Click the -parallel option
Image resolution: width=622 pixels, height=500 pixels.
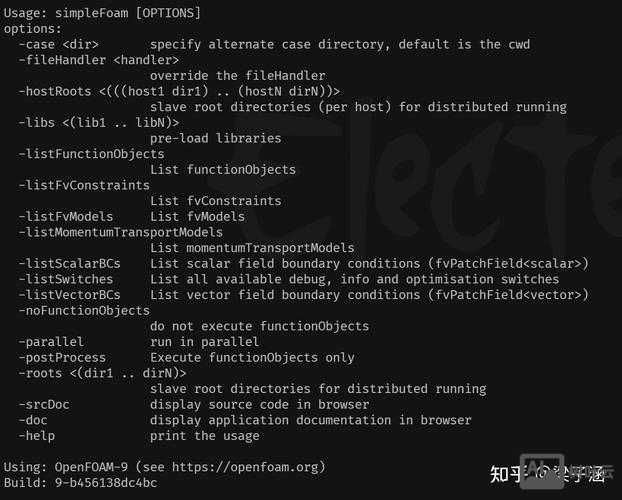51,342
